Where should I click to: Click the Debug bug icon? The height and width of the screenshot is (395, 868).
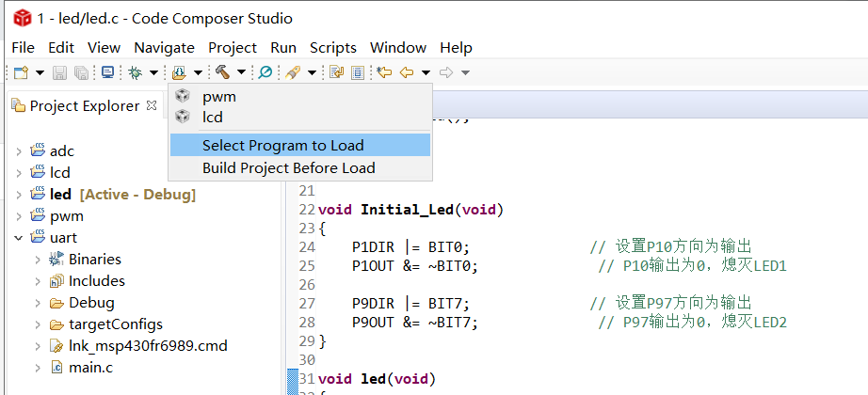coord(135,72)
